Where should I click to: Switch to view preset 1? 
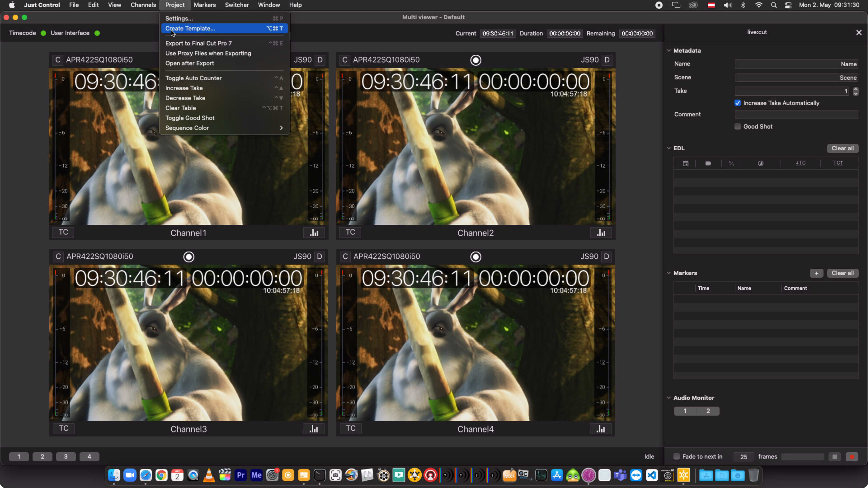[x=19, y=457]
